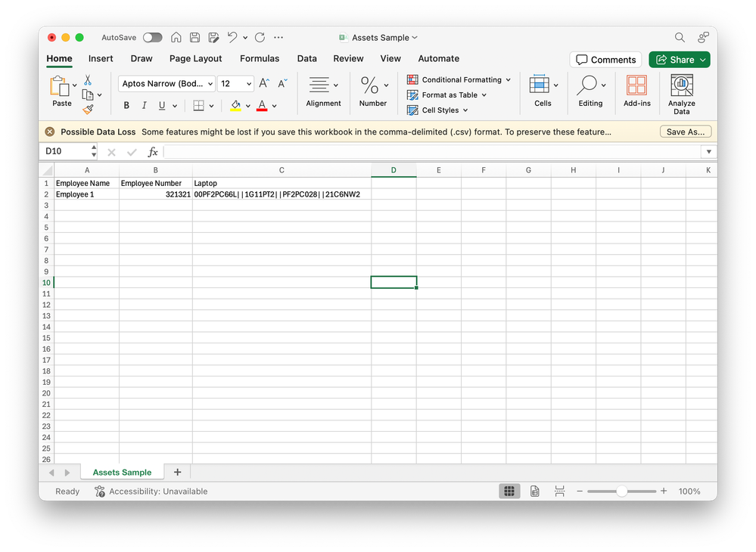Toggle AutoSave on

(151, 36)
